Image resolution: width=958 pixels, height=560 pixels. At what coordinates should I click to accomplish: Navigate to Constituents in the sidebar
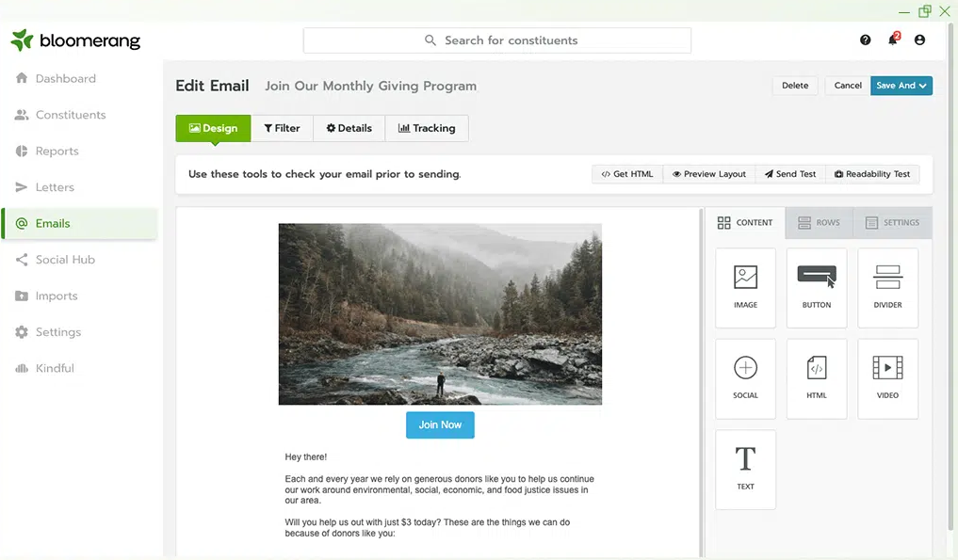[69, 114]
